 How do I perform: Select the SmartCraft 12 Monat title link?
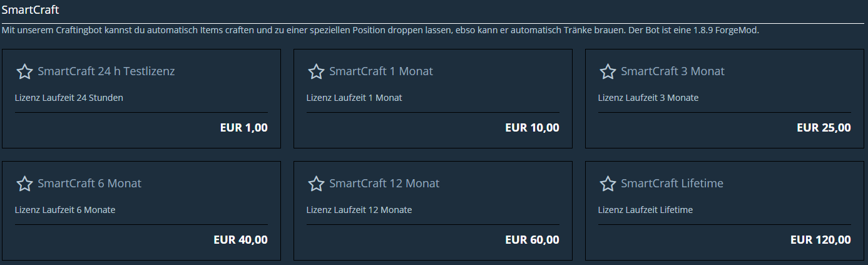pyautogui.click(x=384, y=184)
